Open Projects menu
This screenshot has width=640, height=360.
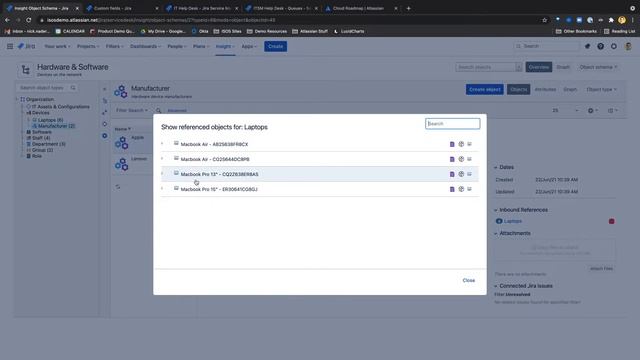point(88,47)
